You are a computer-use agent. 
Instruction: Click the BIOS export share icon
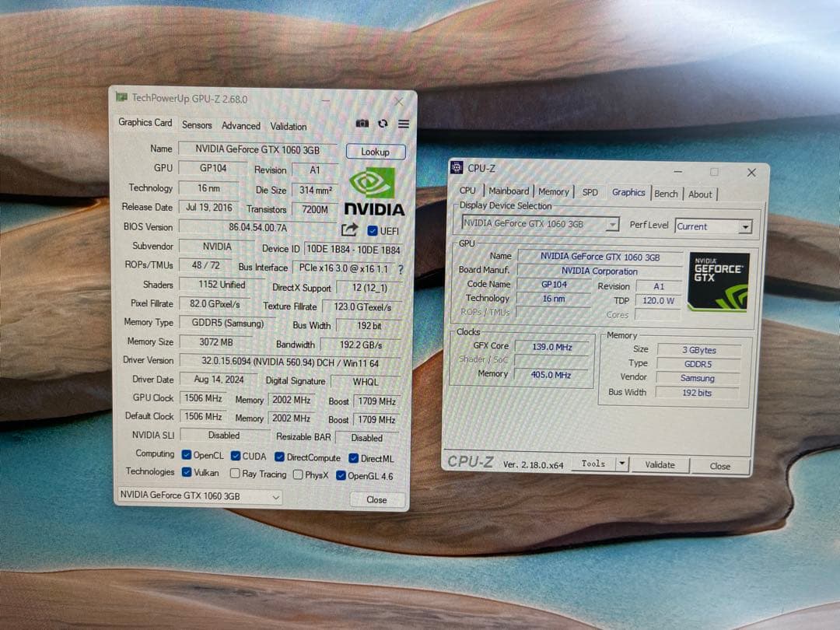349,229
